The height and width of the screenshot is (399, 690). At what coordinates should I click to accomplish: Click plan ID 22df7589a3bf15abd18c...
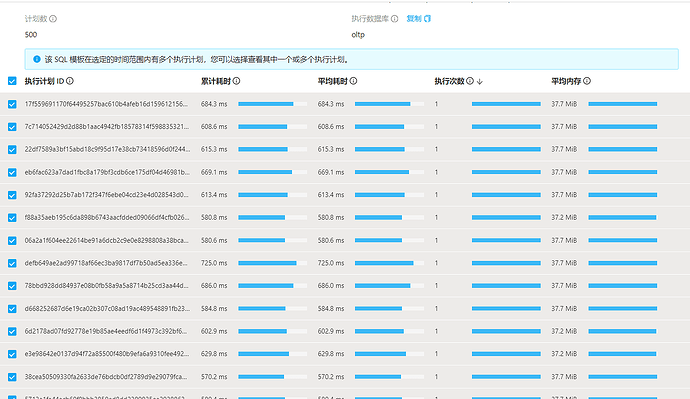[x=107, y=150]
